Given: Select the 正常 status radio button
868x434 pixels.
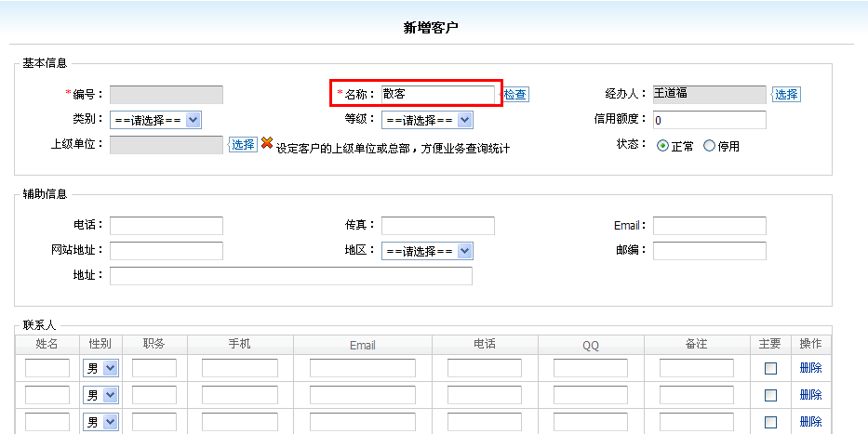Looking at the screenshot, I should pos(662,146).
